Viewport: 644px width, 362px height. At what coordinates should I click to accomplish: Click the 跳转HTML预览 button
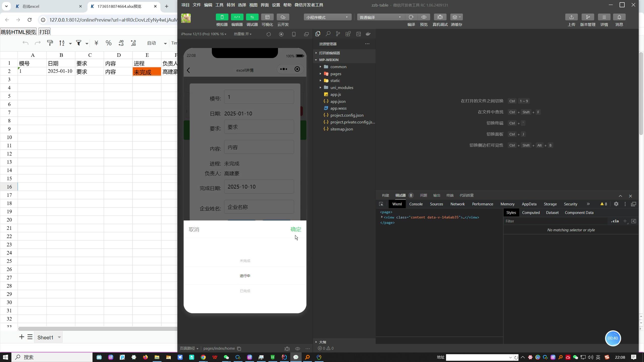pos(18,32)
